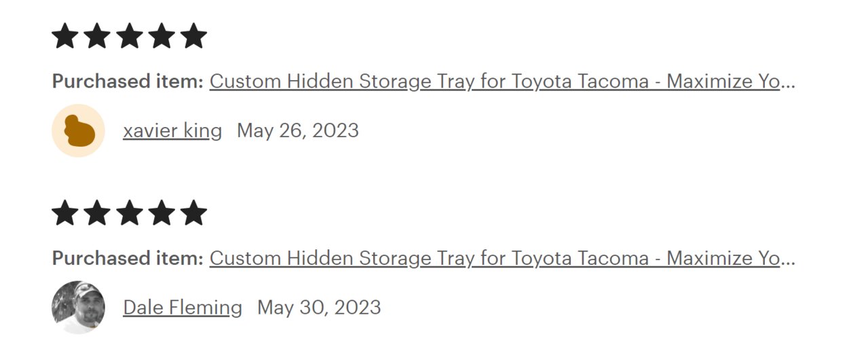Screen dimensions: 868x364
Task: Click "Purchased item:" label in Dale Fleming's review
Action: pyautogui.click(x=128, y=258)
